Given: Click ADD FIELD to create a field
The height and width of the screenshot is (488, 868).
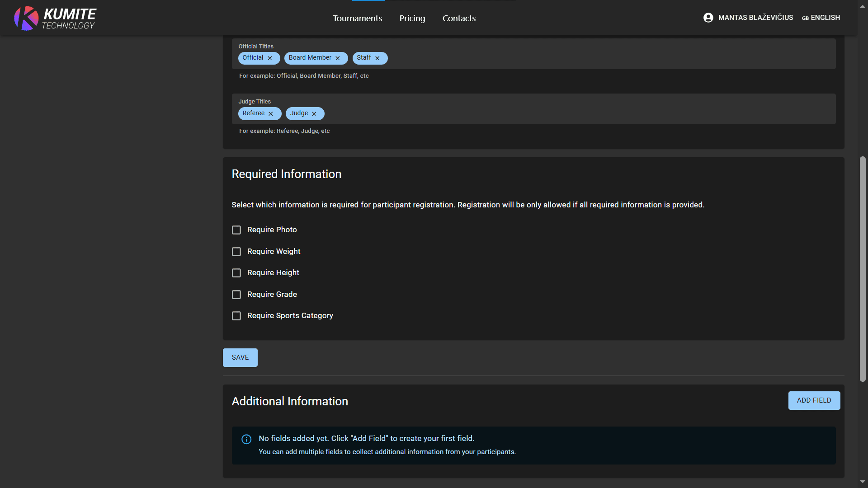Looking at the screenshot, I should [x=814, y=400].
